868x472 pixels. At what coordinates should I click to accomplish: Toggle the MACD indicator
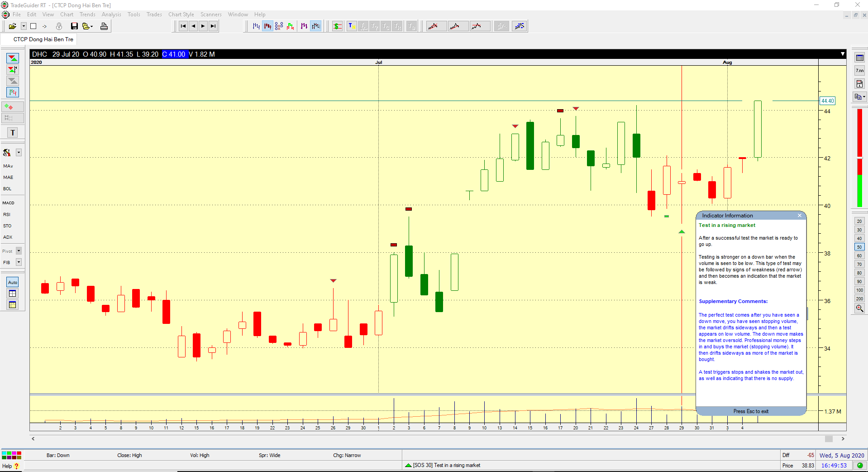pyautogui.click(x=9, y=203)
